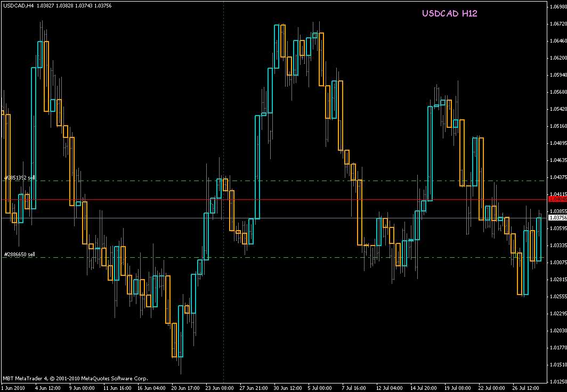Click the "9 Jun 00:00" time label

coord(82,388)
